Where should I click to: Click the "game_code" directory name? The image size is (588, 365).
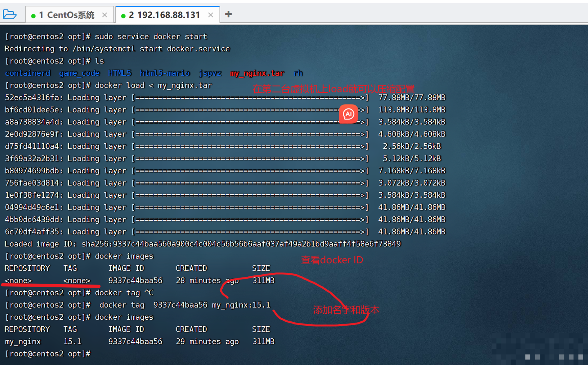point(79,73)
